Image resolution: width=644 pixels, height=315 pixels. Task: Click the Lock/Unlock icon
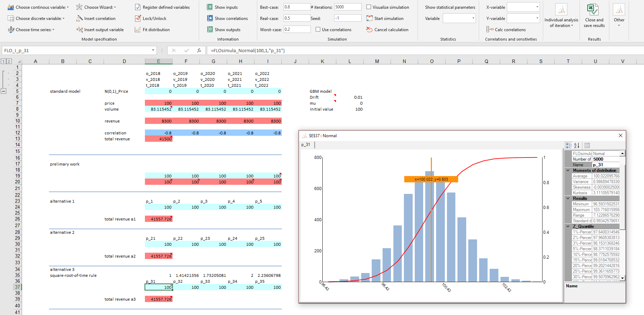(138, 19)
